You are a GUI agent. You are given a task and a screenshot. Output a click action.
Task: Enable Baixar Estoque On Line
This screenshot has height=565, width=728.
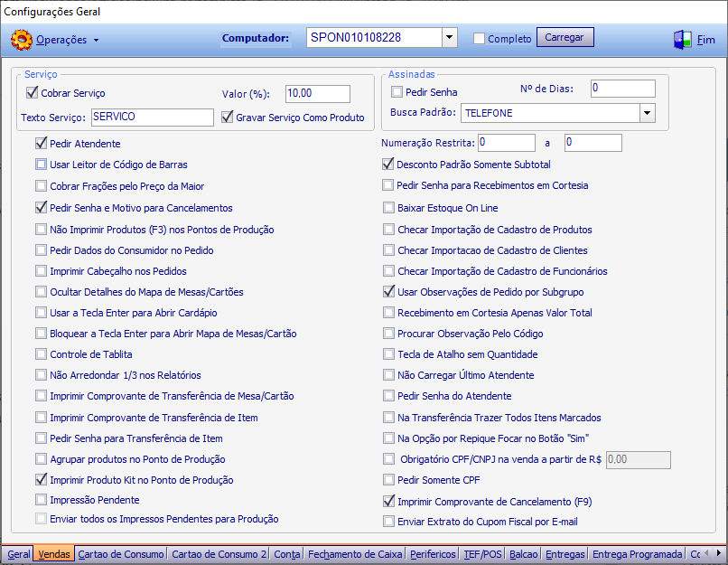[388, 208]
